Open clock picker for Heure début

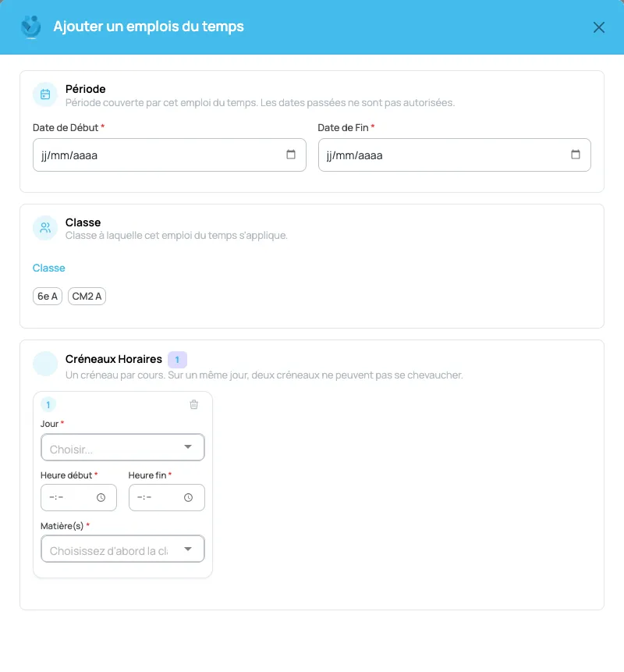point(101,498)
